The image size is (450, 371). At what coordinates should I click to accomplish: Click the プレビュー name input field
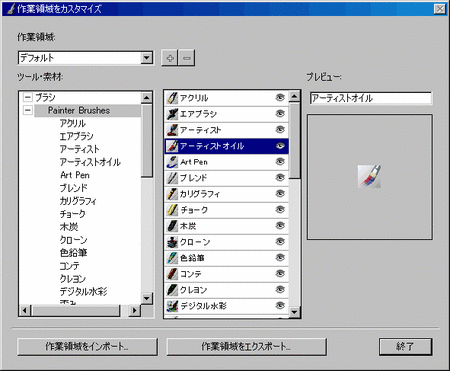(x=370, y=98)
